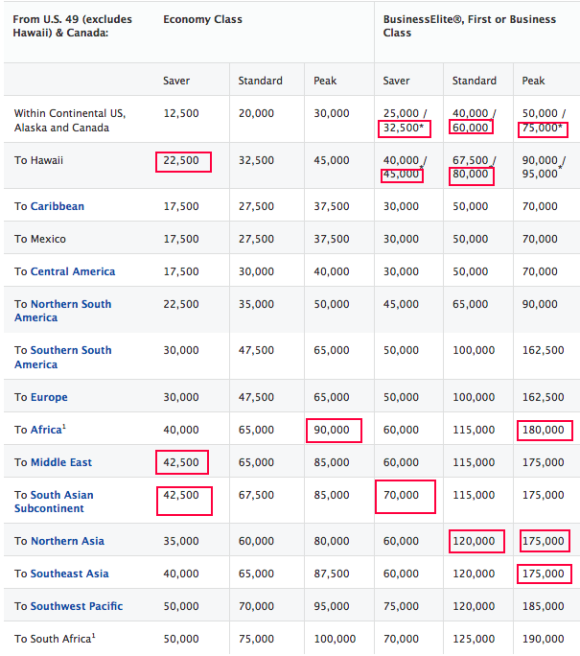Viewport: 580px width, 656px height.
Task: Select the Economy Class 'Standard' column header
Action: click(260, 81)
